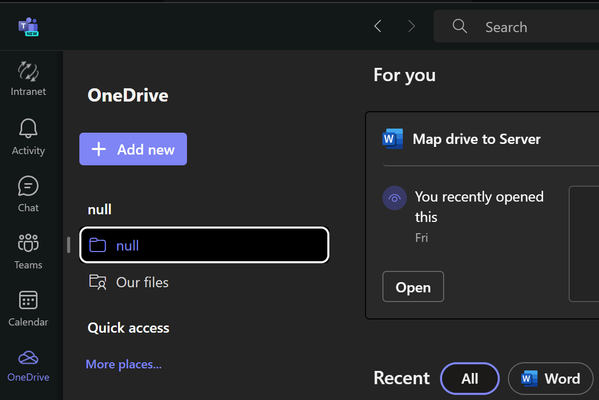
Task: Select the highlighted null folder item
Action: 204,245
